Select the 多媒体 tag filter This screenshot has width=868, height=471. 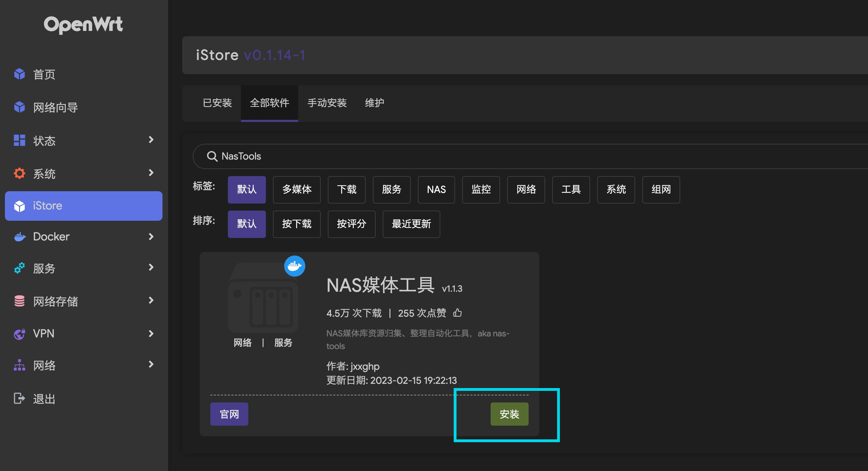point(296,189)
